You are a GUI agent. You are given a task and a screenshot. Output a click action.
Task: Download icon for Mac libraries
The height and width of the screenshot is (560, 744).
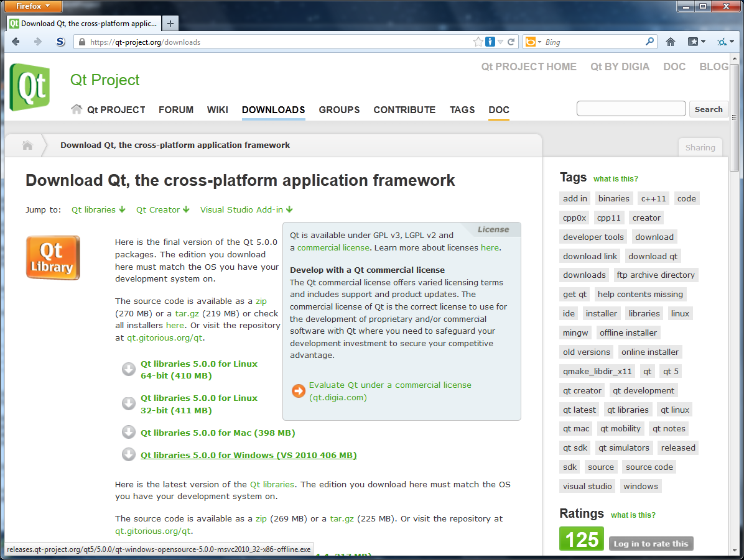tap(129, 432)
